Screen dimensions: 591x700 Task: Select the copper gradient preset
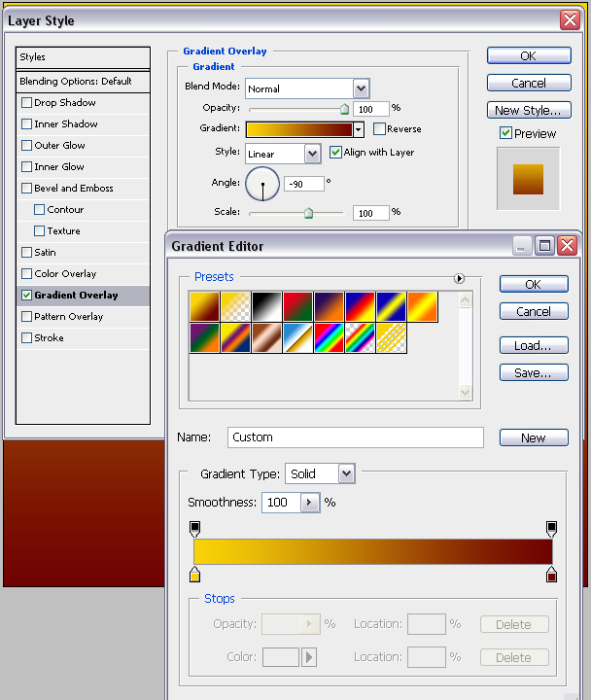pos(267,338)
